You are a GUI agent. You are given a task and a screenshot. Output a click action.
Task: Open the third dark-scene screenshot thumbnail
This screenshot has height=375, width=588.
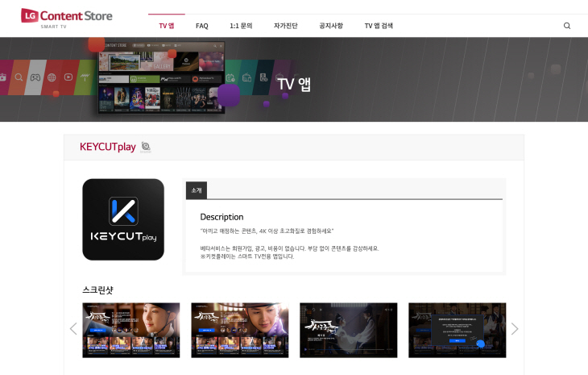coord(349,331)
